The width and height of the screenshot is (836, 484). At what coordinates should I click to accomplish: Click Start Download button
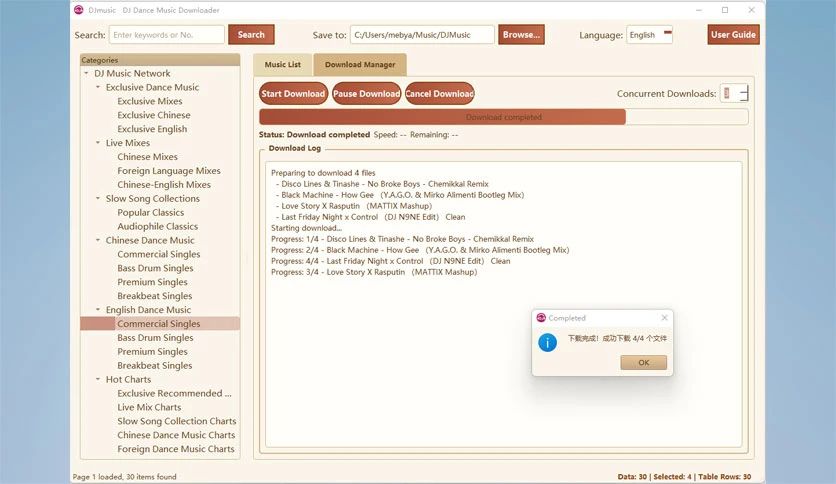click(293, 93)
